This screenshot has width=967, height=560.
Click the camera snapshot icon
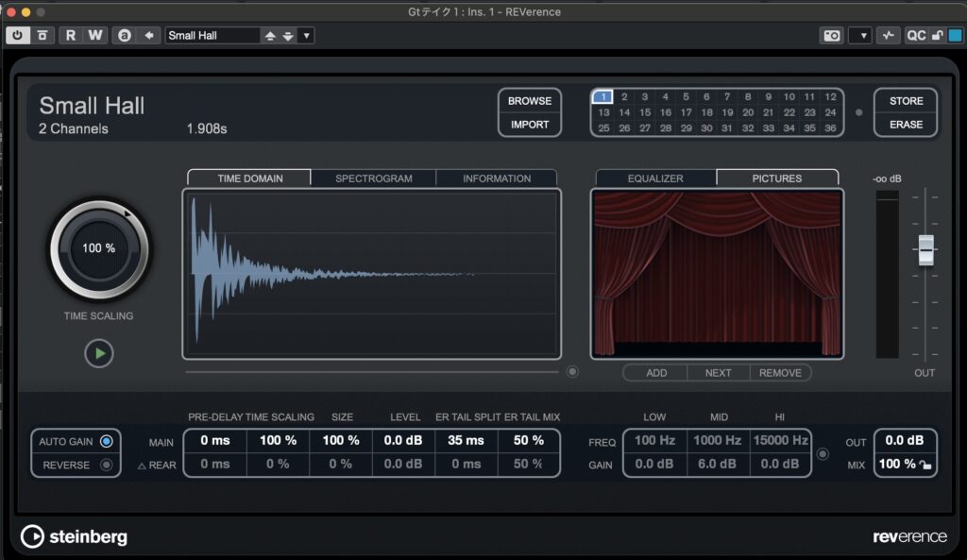(x=831, y=36)
